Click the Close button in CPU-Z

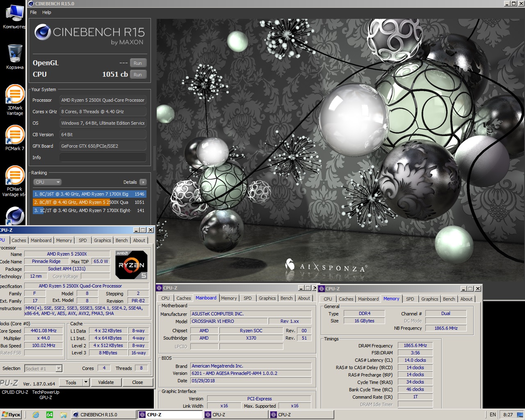click(x=137, y=382)
